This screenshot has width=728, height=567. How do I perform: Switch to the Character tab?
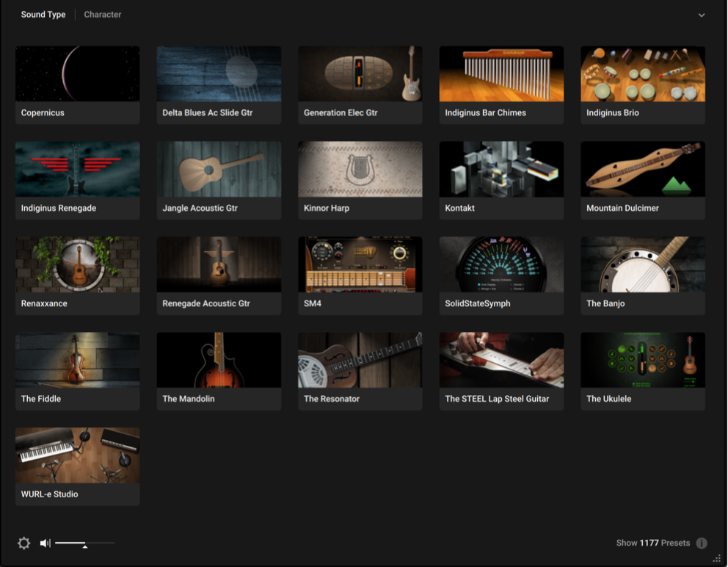(x=103, y=15)
